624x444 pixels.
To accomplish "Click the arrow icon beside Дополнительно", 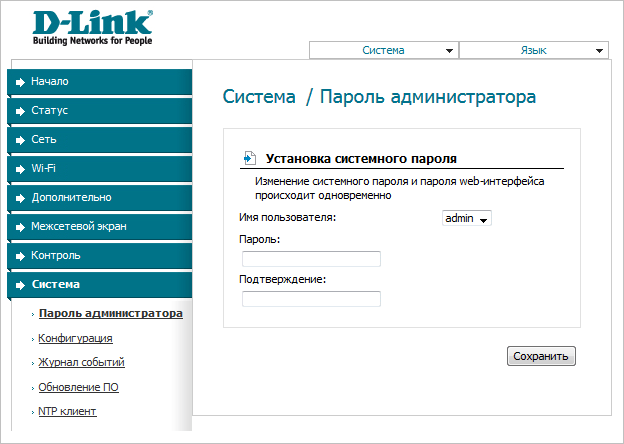I will point(20,198).
